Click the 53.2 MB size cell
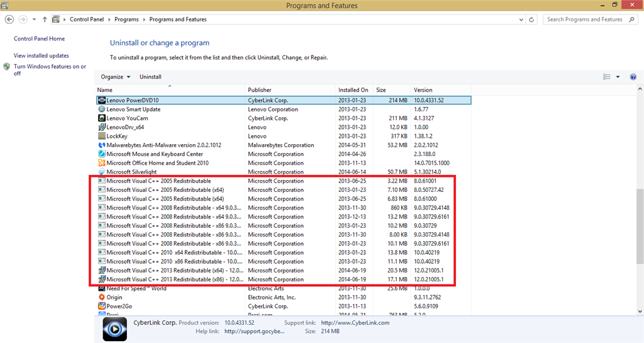This screenshot has height=343, width=644. (397, 145)
